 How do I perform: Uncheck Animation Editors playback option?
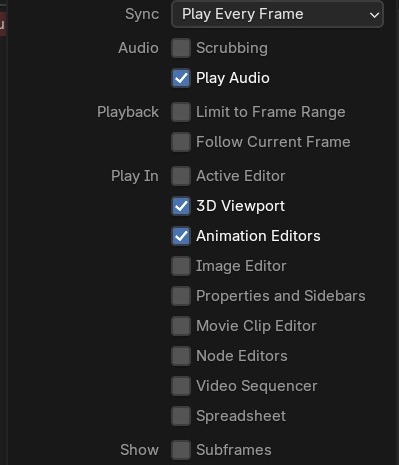tap(181, 236)
